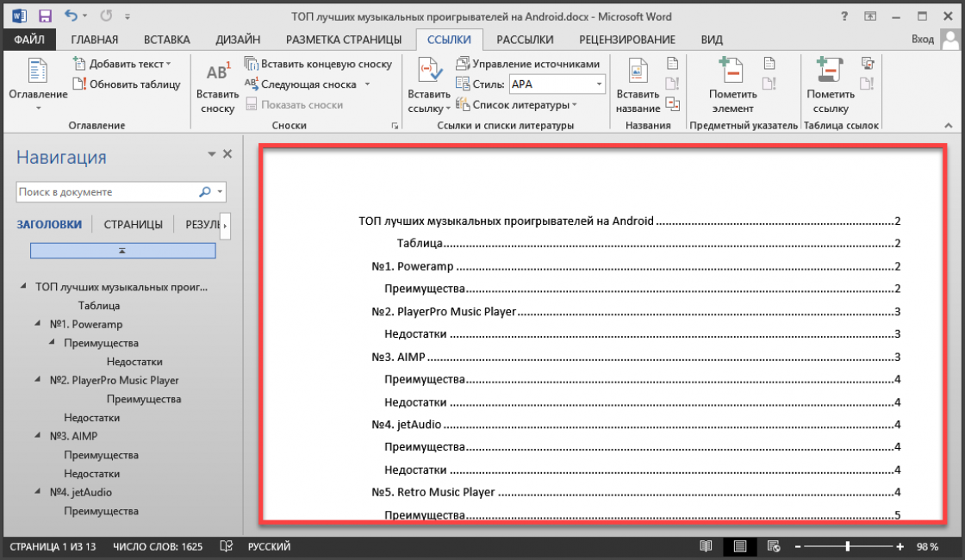Open ribbon display options icon
This screenshot has height=560, width=965.
click(870, 16)
